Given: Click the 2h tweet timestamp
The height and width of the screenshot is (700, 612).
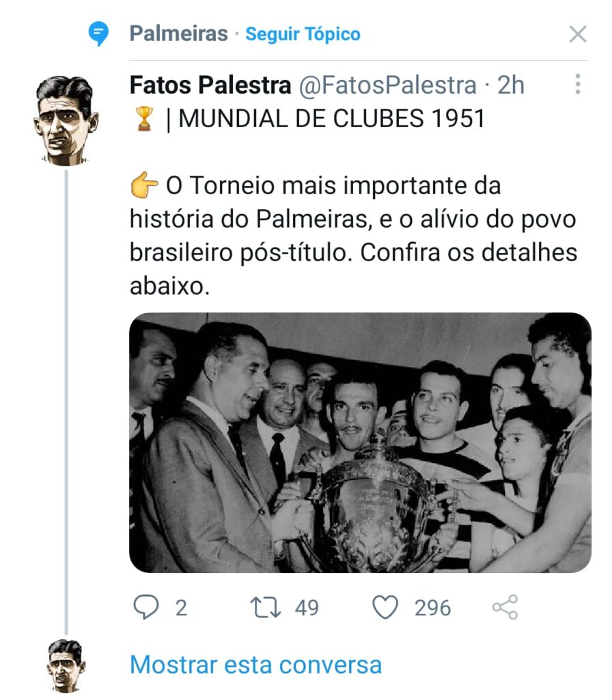Looking at the screenshot, I should 510,85.
